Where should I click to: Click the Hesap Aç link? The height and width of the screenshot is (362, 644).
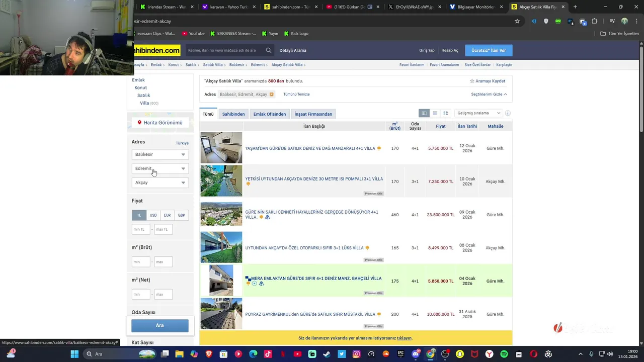[450, 50]
